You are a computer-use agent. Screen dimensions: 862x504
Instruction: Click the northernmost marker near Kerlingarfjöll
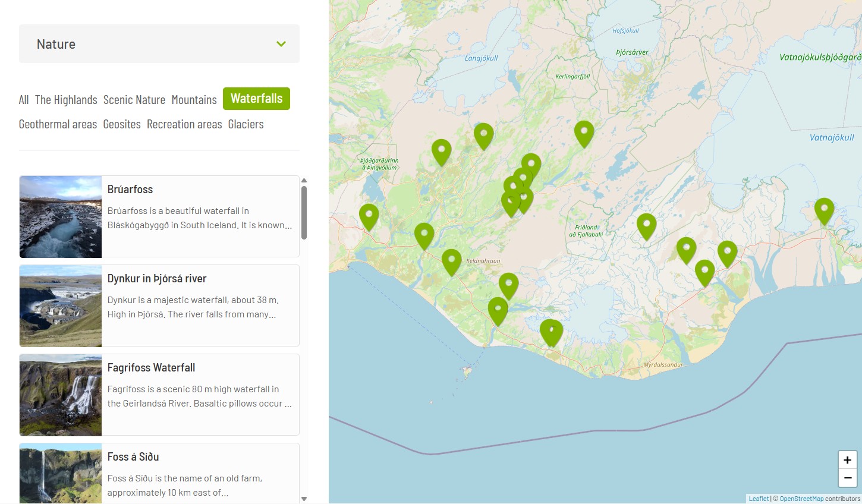[584, 133]
